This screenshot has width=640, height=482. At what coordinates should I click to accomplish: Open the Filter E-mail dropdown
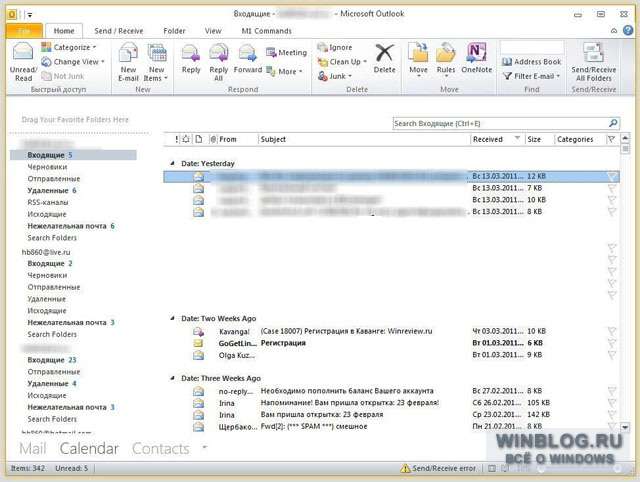531,76
